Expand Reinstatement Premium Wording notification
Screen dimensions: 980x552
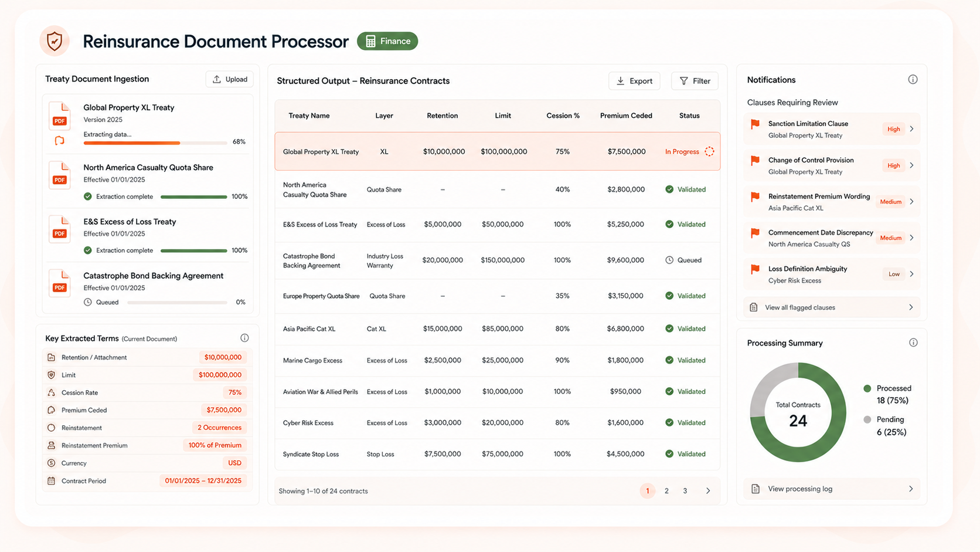[x=911, y=202]
